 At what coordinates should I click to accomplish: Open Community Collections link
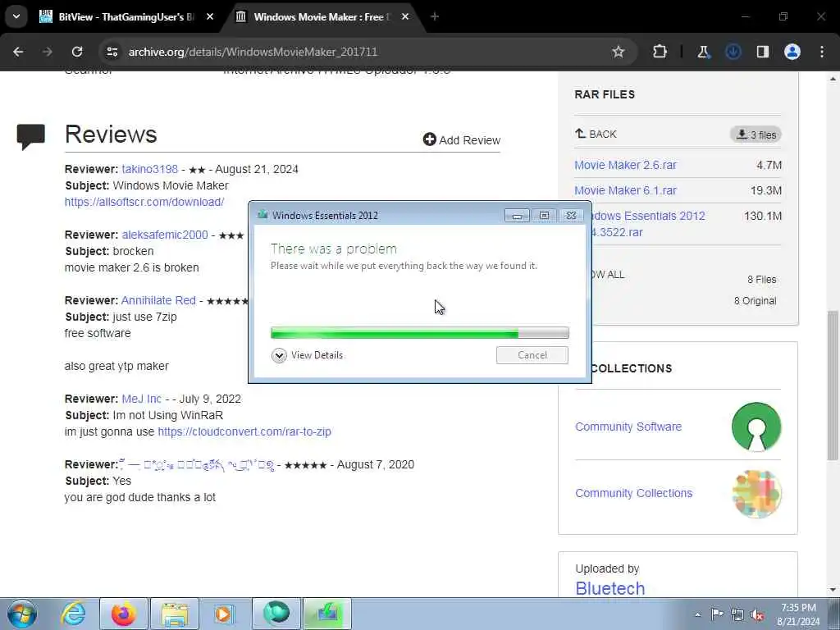634,493
